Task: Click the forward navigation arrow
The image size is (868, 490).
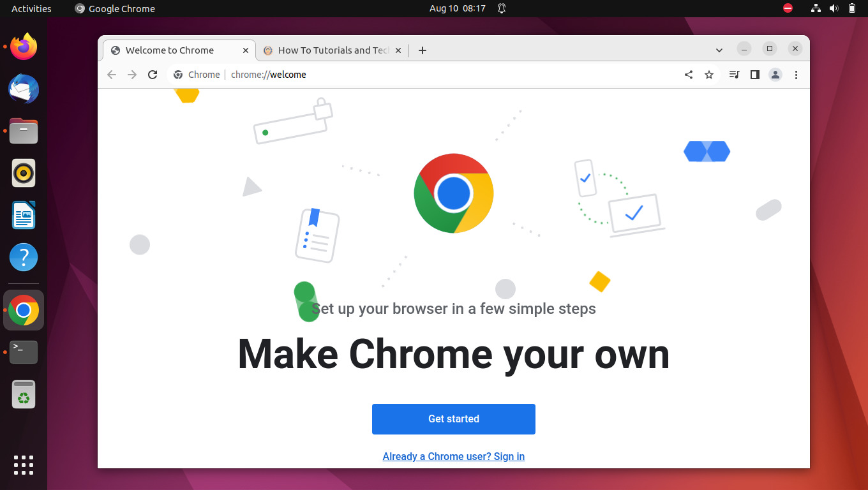Action: point(132,75)
